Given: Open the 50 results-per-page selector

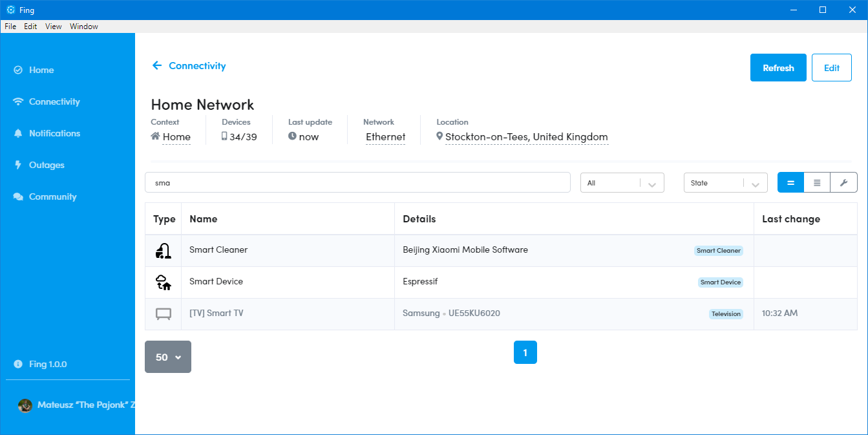Looking at the screenshot, I should pyautogui.click(x=167, y=356).
